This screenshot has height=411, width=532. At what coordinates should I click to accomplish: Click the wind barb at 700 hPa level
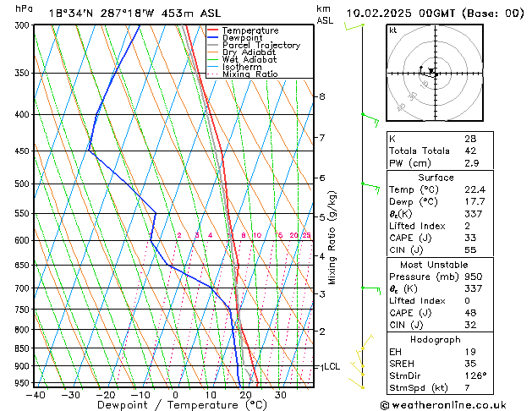click(371, 291)
